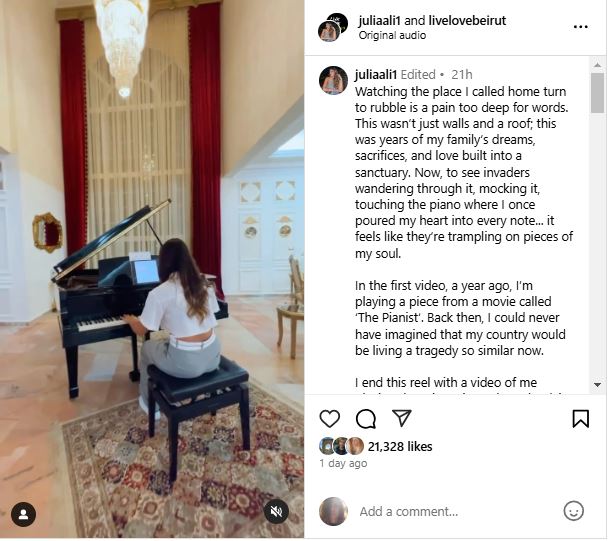This screenshot has width=608, height=541.
Task: View the Original audio page
Action: [392, 35]
